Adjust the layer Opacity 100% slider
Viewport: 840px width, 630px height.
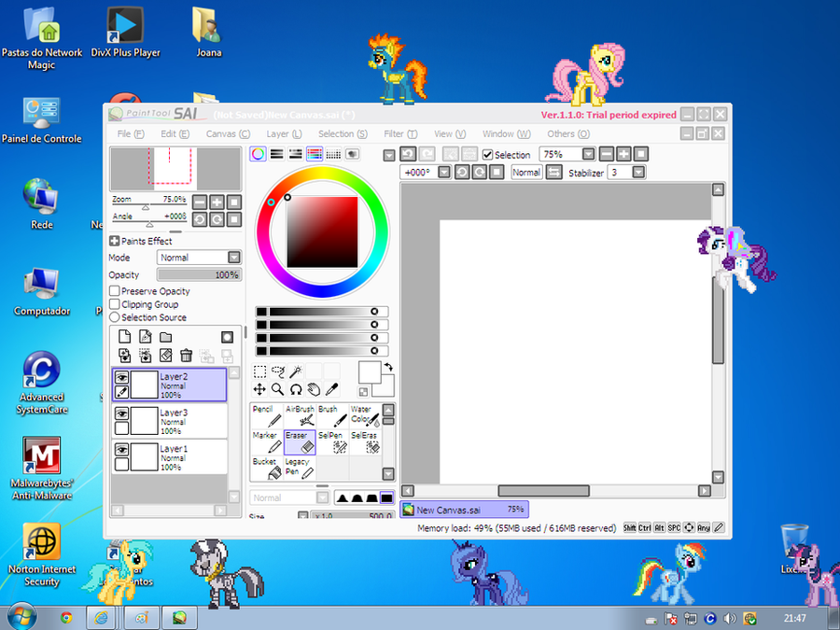199,274
